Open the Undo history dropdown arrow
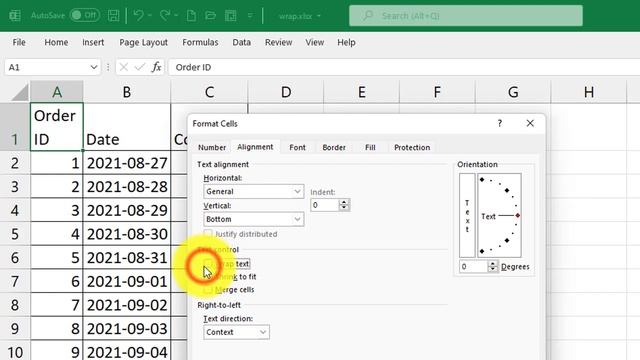The width and height of the screenshot is (640, 360). click(150, 16)
